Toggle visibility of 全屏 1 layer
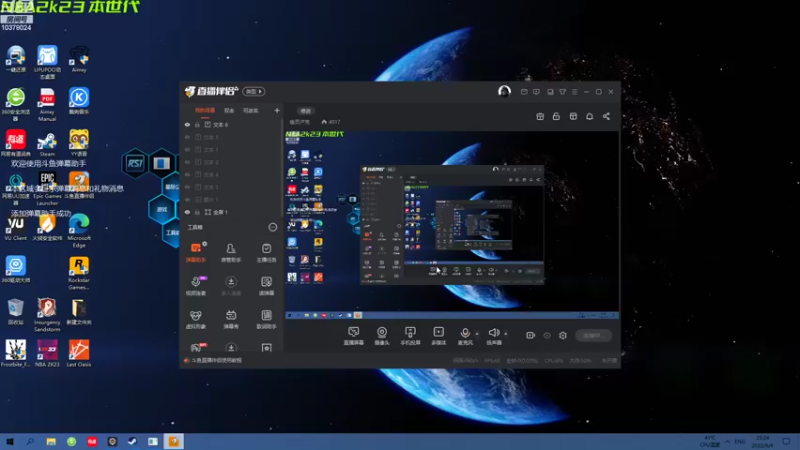 [x=187, y=212]
